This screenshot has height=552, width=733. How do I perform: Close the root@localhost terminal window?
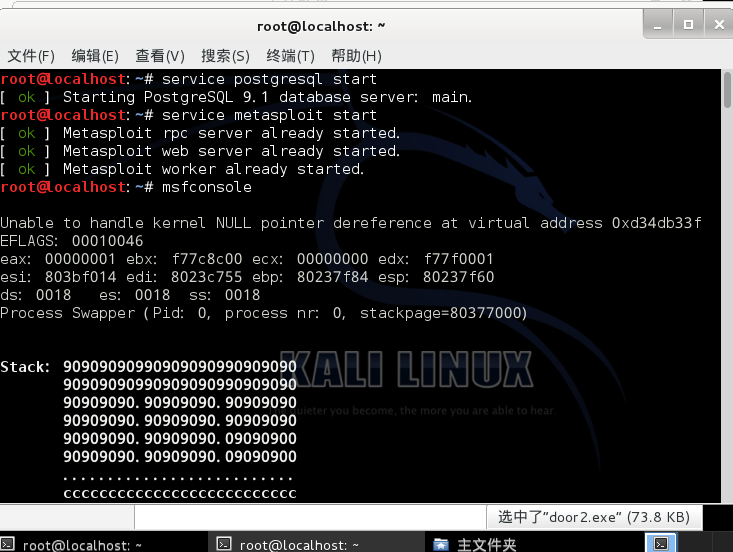719,25
